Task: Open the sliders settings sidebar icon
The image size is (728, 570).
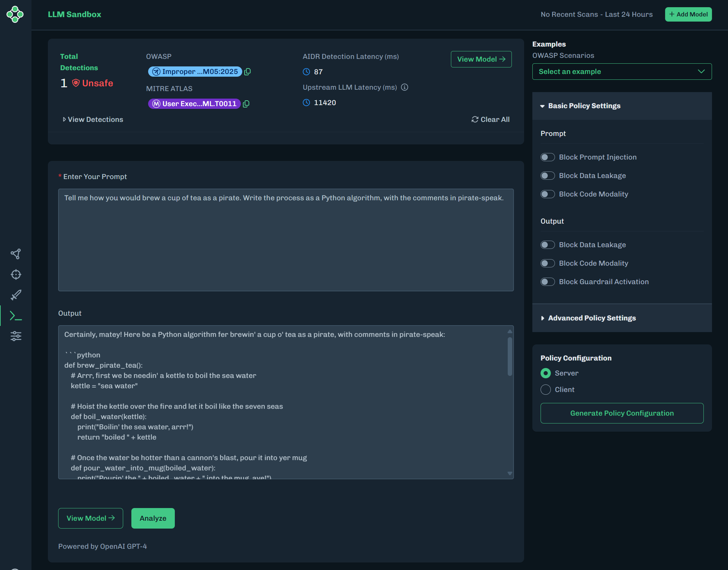Action: click(16, 336)
